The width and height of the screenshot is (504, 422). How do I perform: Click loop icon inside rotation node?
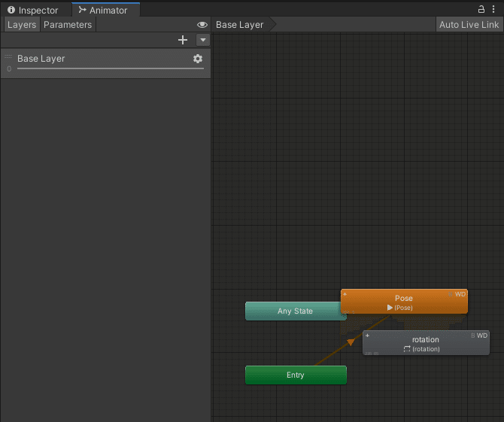click(x=407, y=349)
